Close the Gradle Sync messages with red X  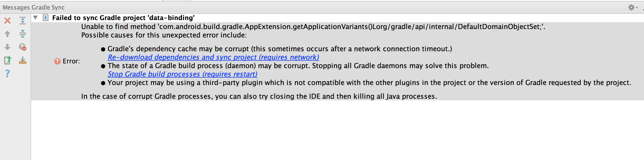tap(7, 21)
